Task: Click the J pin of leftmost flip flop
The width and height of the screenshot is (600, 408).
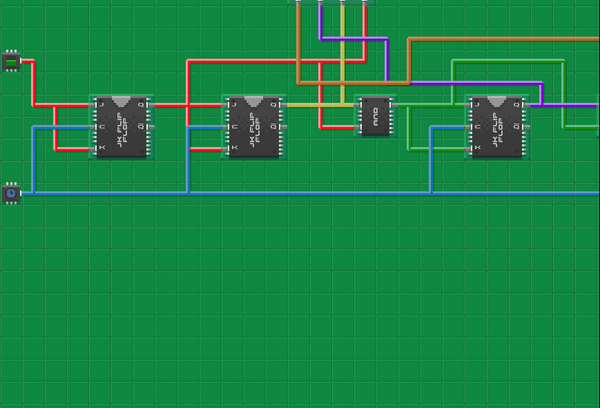Action: [92, 105]
